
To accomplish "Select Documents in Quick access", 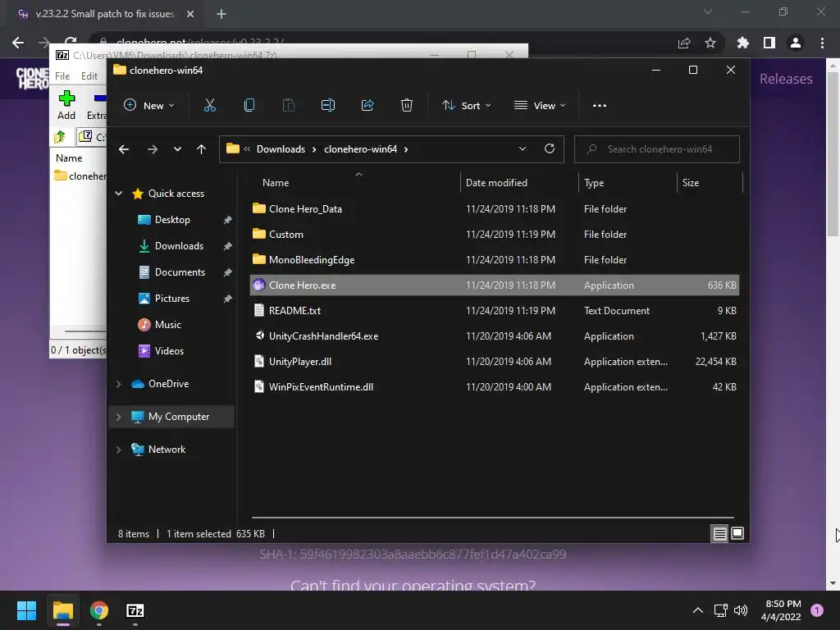I will tap(180, 272).
